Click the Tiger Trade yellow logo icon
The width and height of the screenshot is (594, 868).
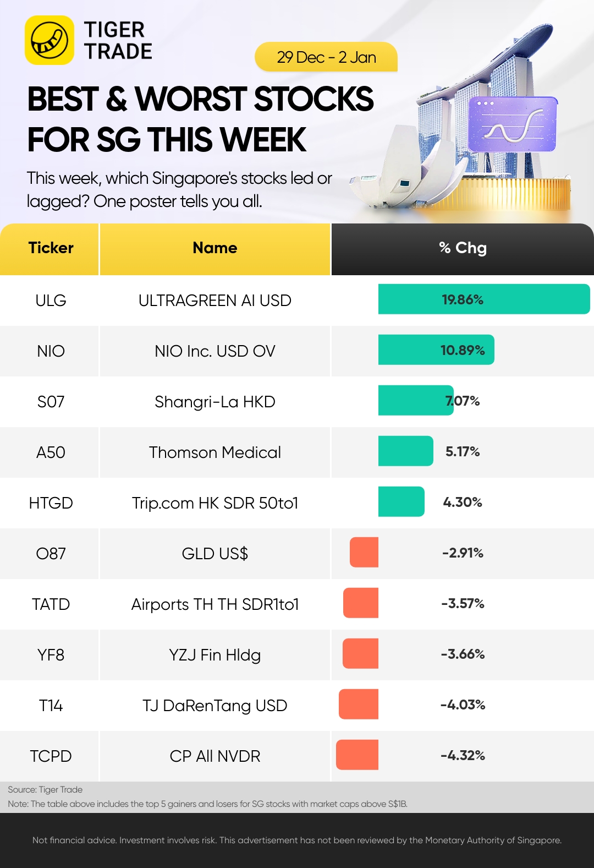coord(50,40)
